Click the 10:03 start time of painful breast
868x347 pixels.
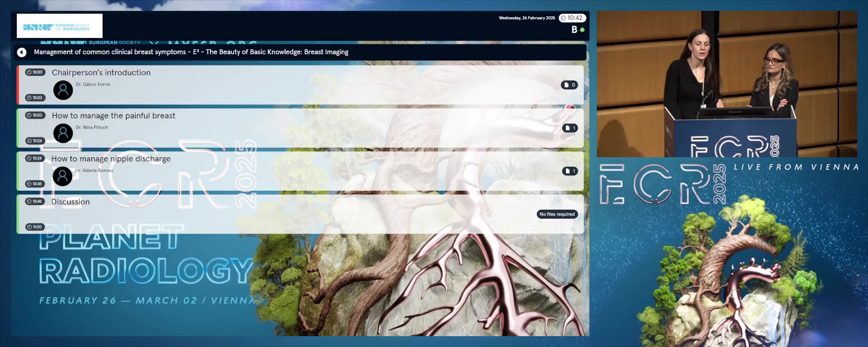35,115
